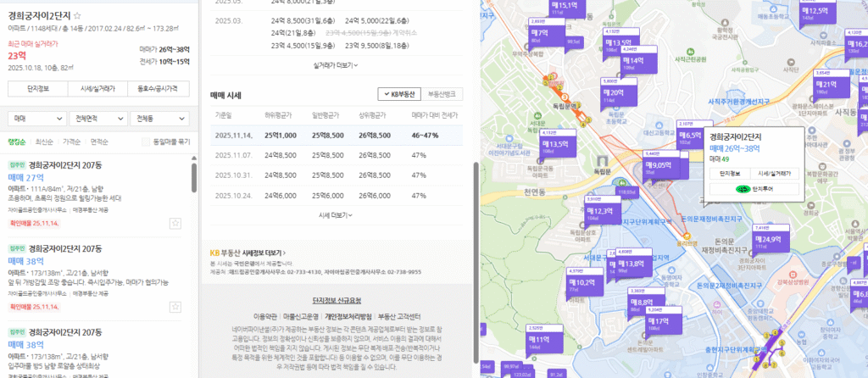The width and height of the screenshot is (868, 378).
Task: Sort listings by 랭킹순
Action: pyautogui.click(x=16, y=142)
